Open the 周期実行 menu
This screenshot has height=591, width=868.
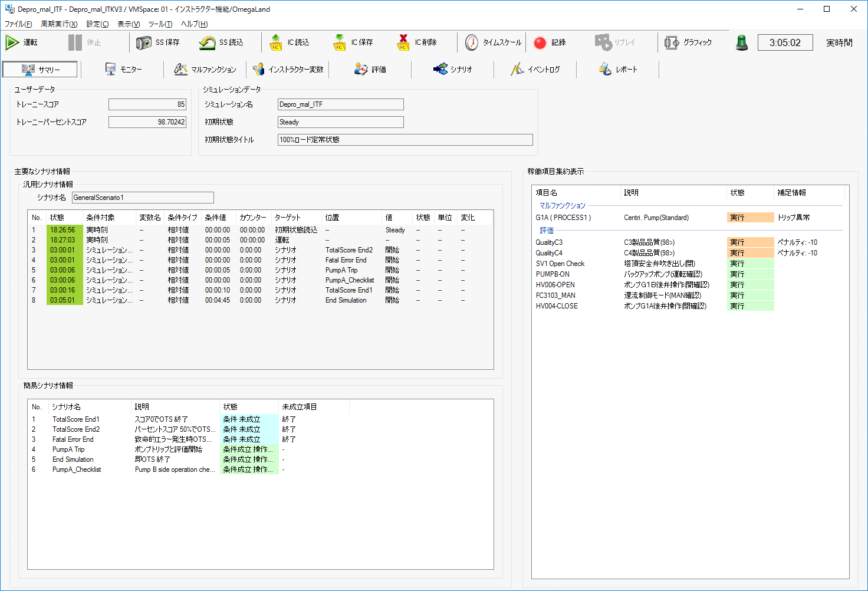click(59, 24)
